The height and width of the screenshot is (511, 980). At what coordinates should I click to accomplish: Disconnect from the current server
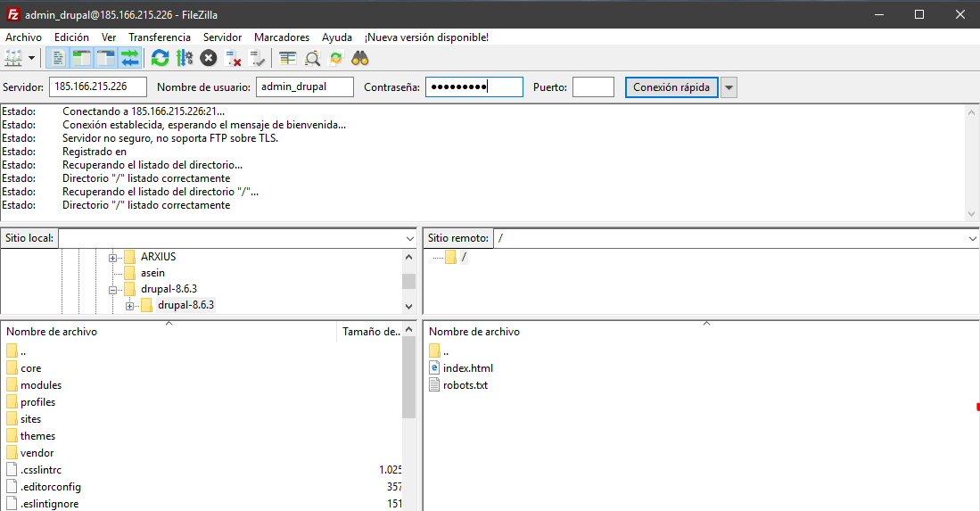[233, 59]
